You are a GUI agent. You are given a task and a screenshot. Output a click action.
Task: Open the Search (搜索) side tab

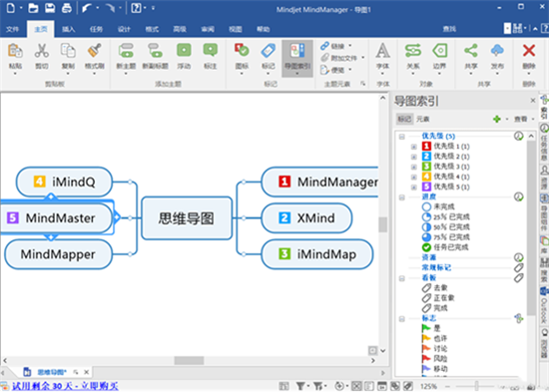coord(544,270)
